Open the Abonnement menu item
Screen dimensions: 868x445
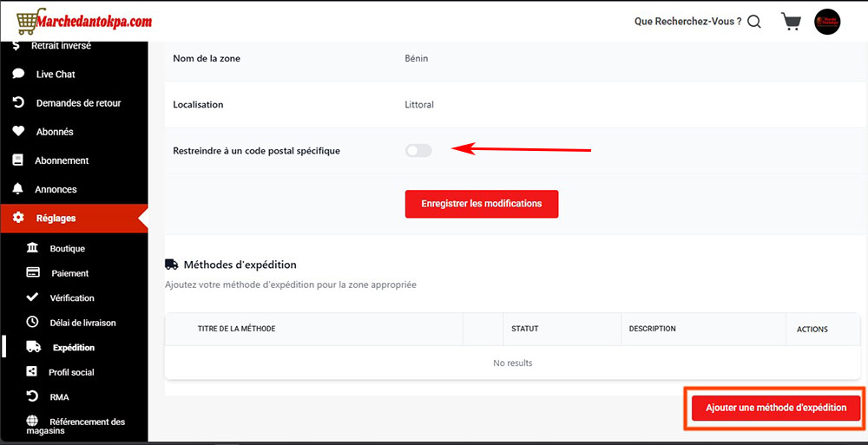point(62,160)
